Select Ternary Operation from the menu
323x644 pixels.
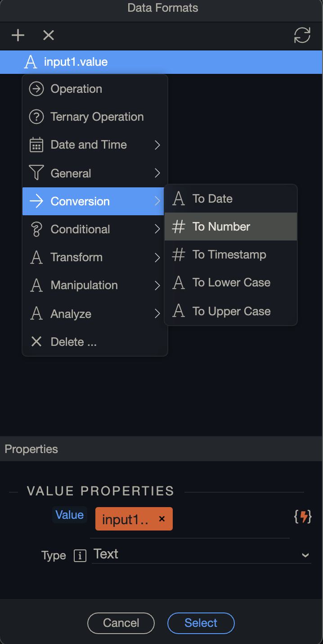point(97,117)
